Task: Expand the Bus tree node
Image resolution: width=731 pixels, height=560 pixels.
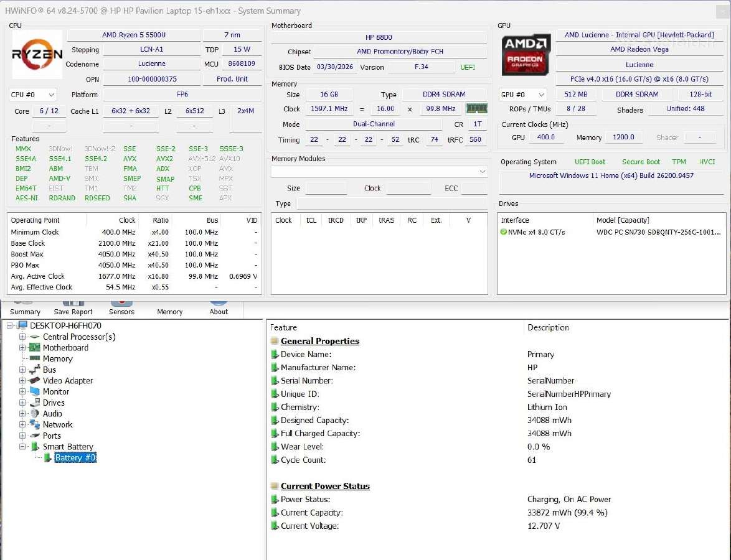Action: coord(22,370)
